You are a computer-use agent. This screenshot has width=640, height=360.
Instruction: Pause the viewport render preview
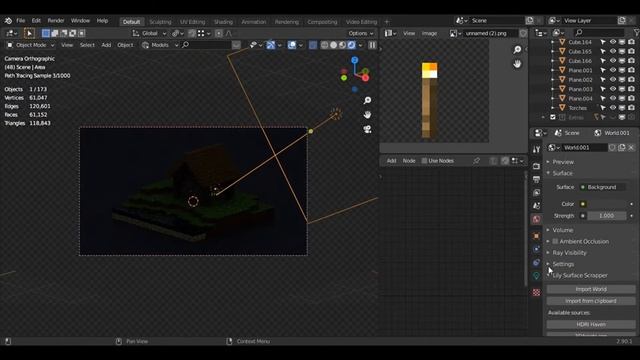(x=372, y=45)
